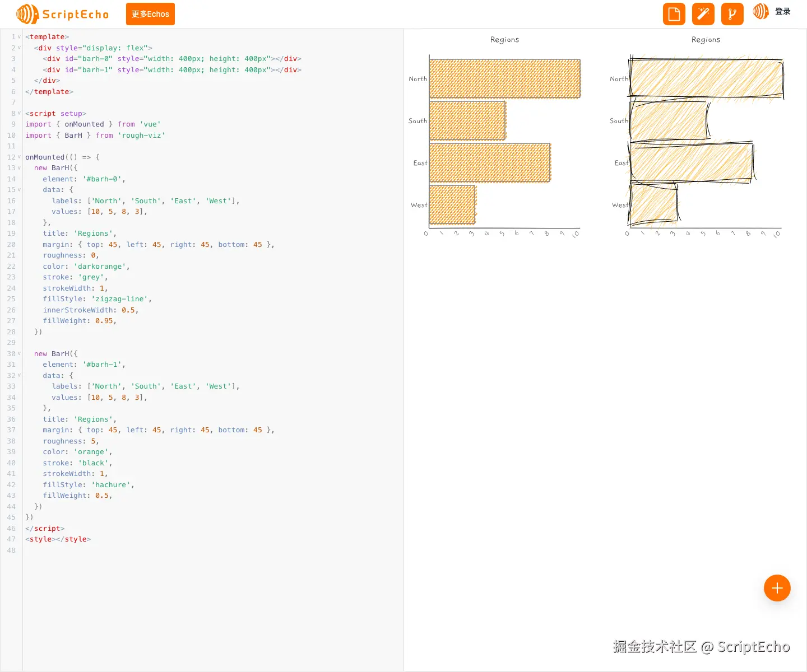Image resolution: width=807 pixels, height=672 pixels.
Task: Click the magic wand icon button
Action: point(703,14)
